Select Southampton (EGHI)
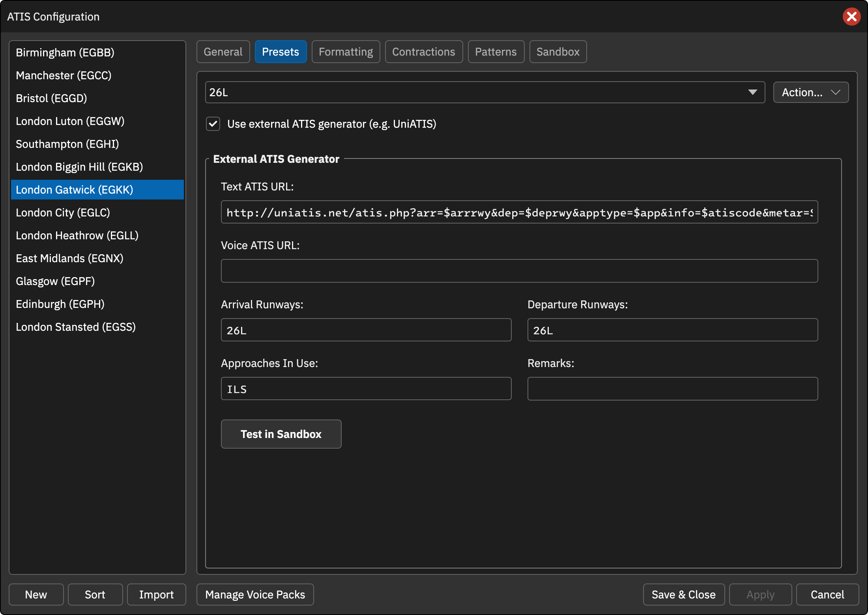This screenshot has height=615, width=868. pyautogui.click(x=97, y=144)
